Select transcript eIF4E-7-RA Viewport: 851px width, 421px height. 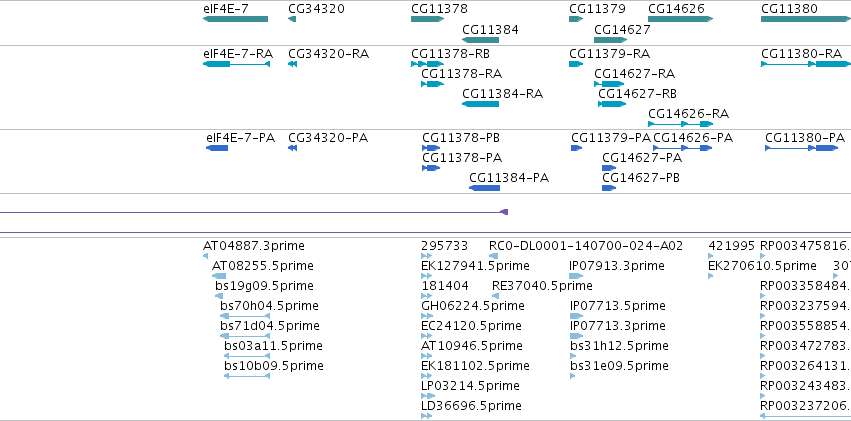pyautogui.click(x=236, y=64)
